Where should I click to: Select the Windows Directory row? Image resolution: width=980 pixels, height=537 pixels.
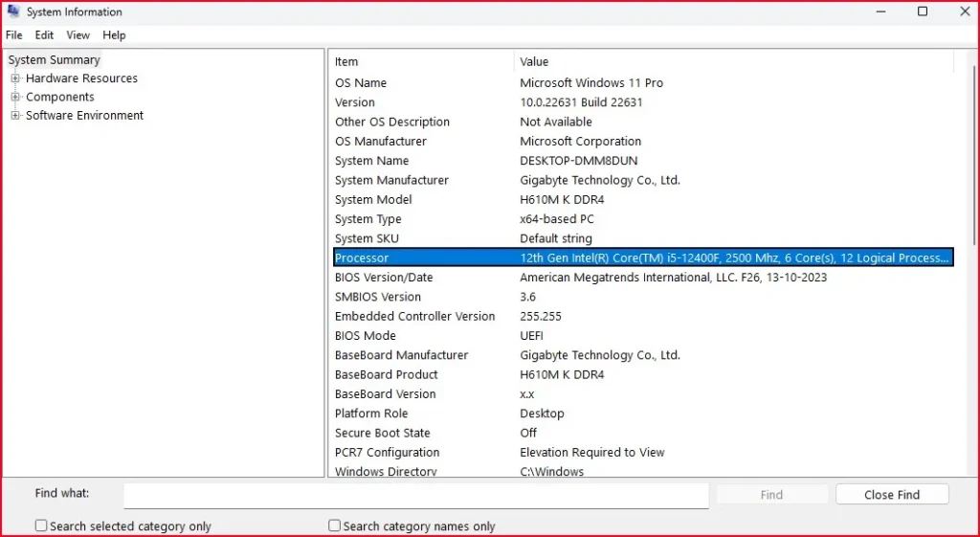(x=644, y=471)
